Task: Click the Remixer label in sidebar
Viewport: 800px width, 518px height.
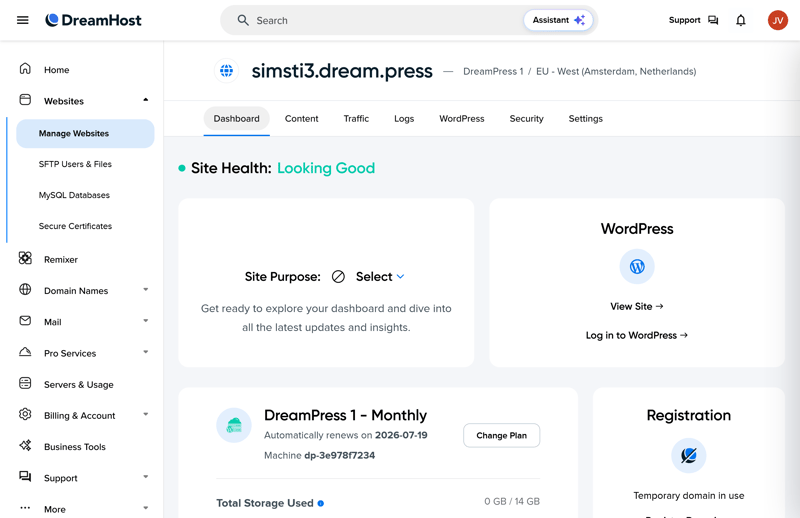Action: tap(61, 259)
